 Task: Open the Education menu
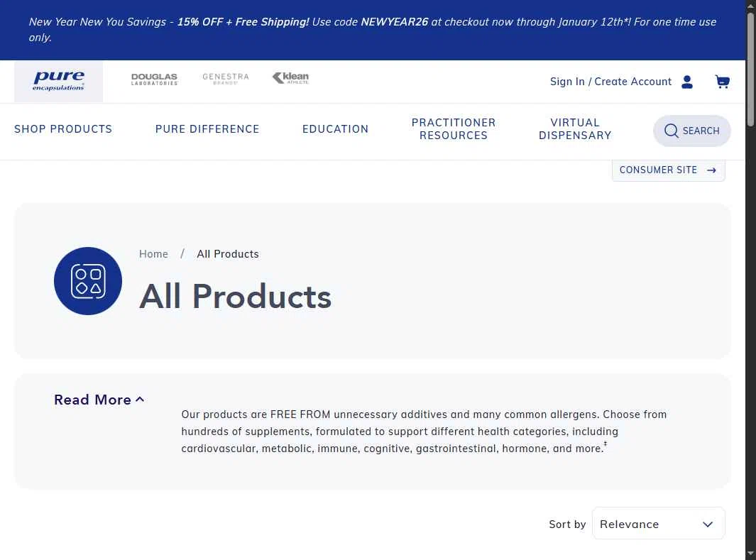(x=336, y=129)
